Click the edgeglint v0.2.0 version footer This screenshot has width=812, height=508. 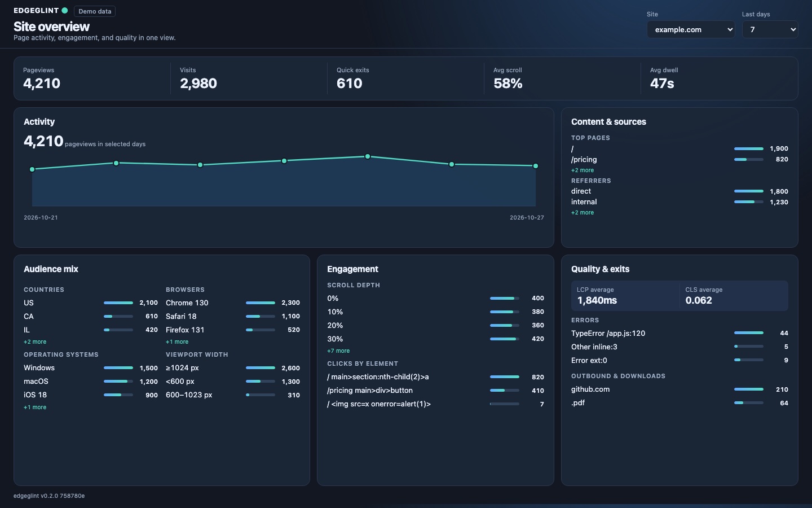(49, 496)
